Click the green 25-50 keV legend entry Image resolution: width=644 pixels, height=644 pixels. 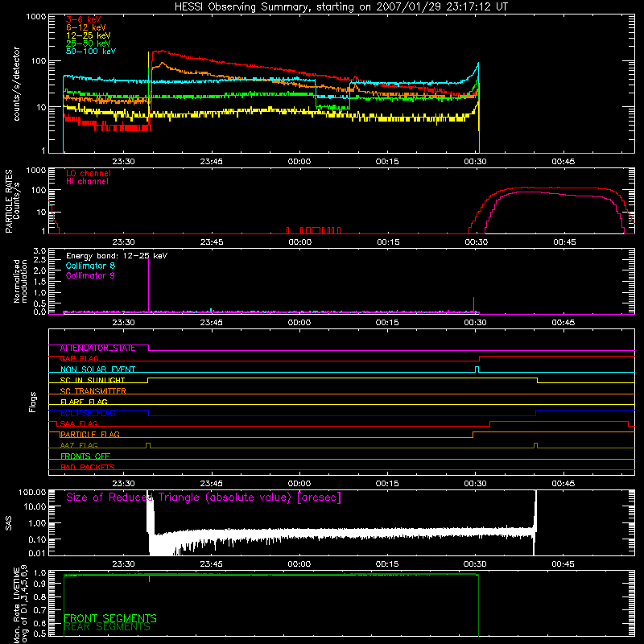[89, 43]
